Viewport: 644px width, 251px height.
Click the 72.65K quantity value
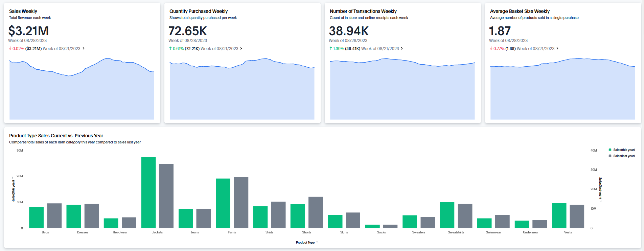click(x=188, y=31)
